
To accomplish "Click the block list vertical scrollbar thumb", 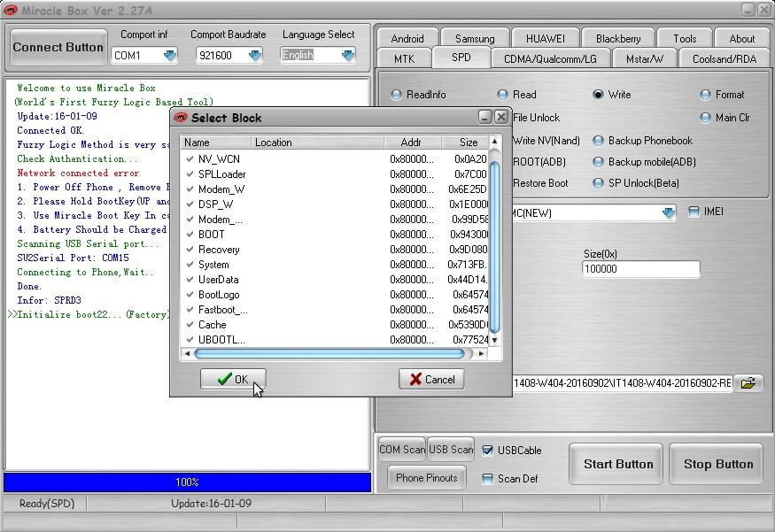I will tap(494, 247).
